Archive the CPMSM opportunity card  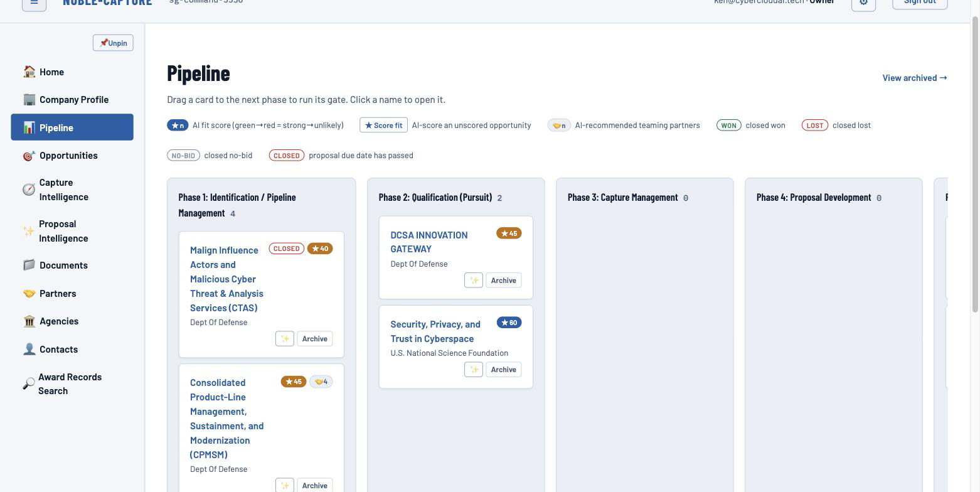click(x=314, y=485)
